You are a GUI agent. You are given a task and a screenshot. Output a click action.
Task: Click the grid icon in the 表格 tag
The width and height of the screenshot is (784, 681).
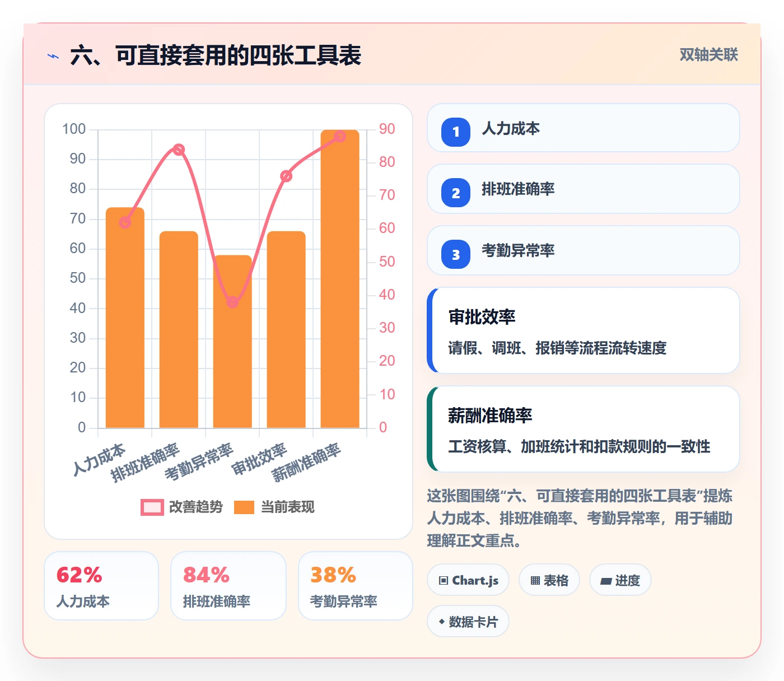click(x=535, y=581)
